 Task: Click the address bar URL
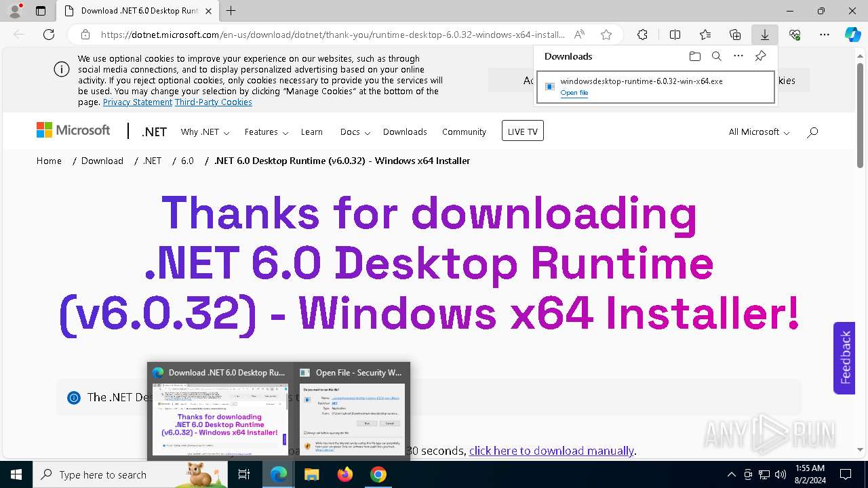[332, 35]
